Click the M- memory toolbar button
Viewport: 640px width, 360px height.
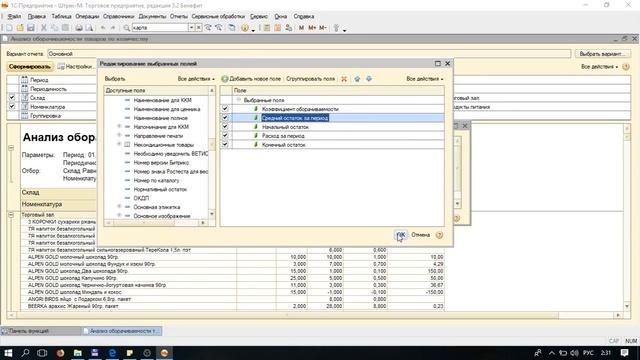(322, 28)
